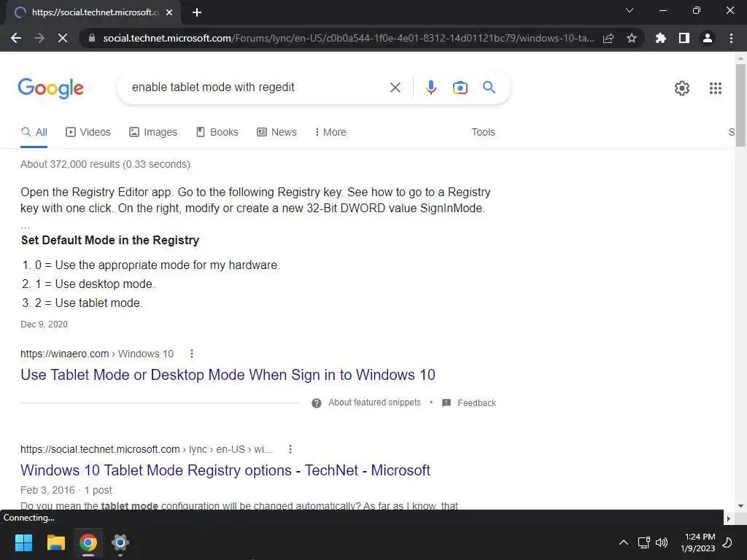Open the winaero Tablet Mode article

(228, 375)
